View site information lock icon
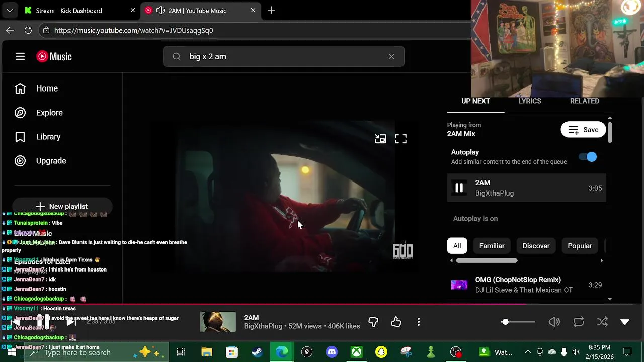 click(x=46, y=30)
